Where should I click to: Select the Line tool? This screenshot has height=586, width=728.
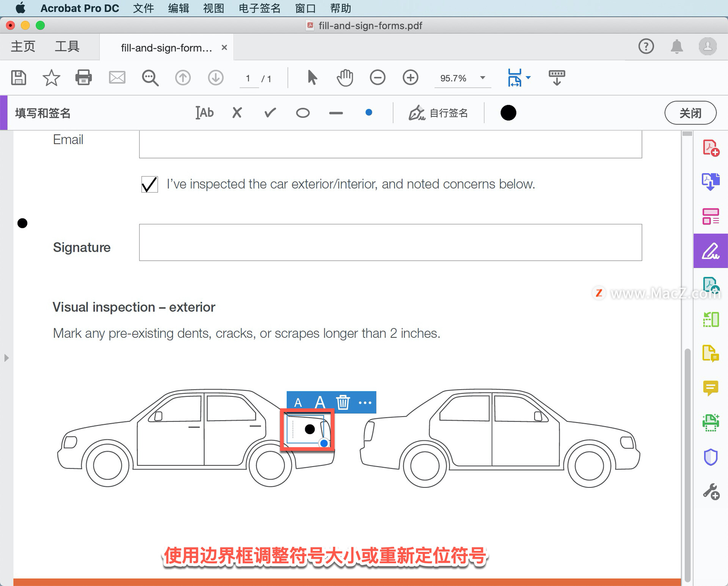[336, 113]
